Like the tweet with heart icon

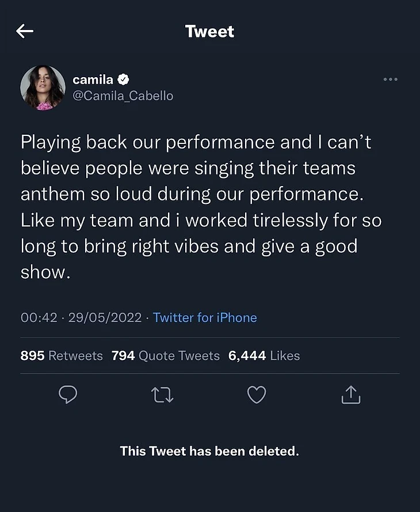point(257,395)
